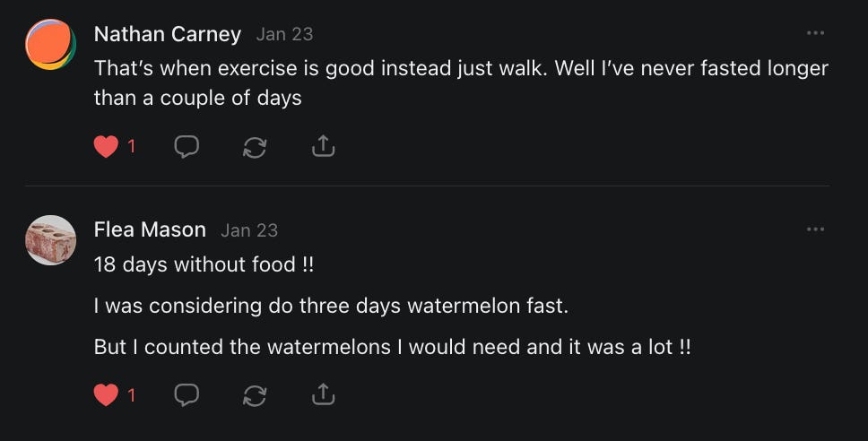The height and width of the screenshot is (441, 868).
Task: Reply to Nathan Carney's comment
Action: coord(186,147)
